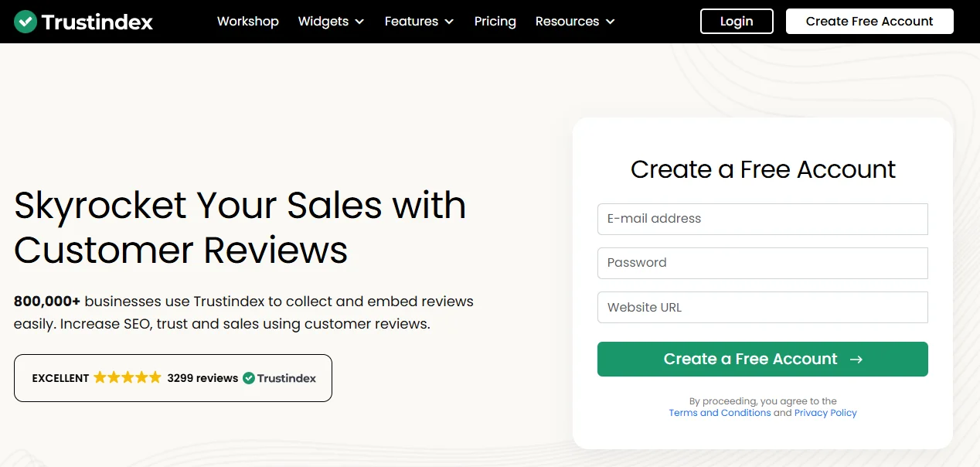This screenshot has height=467, width=980.
Task: Click the arrow icon inside the green signup button
Action: coord(856,359)
